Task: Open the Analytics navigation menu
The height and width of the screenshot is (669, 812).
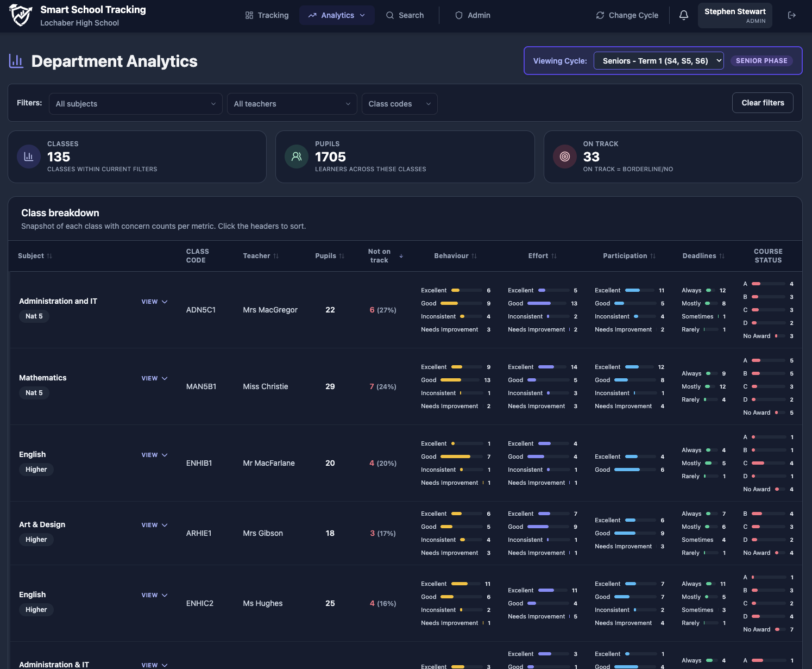Action: [x=337, y=15]
